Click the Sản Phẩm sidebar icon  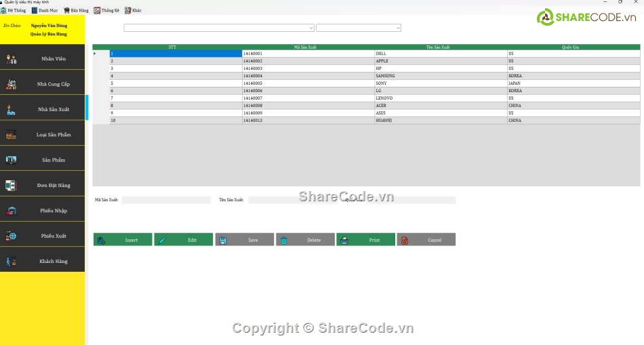point(12,160)
